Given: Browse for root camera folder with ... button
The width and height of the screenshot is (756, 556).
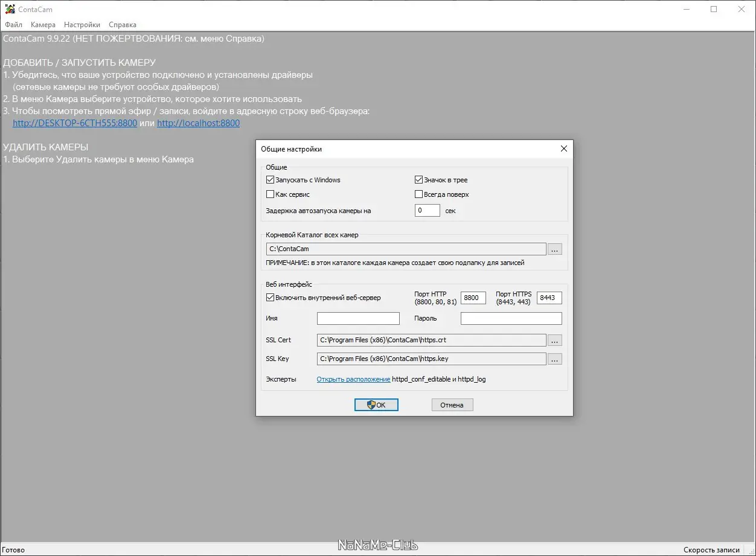Looking at the screenshot, I should [555, 249].
